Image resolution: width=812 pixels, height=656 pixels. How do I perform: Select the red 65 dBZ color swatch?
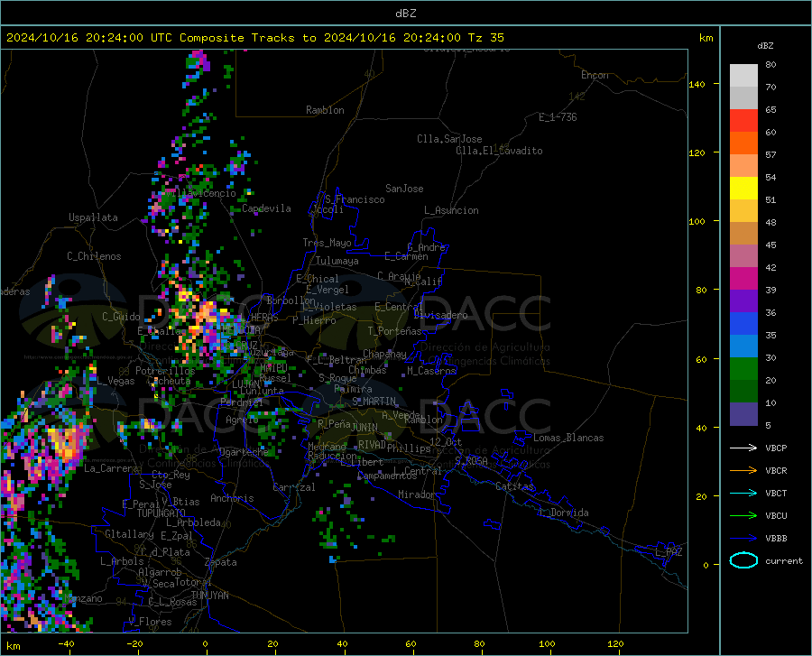[743, 121]
